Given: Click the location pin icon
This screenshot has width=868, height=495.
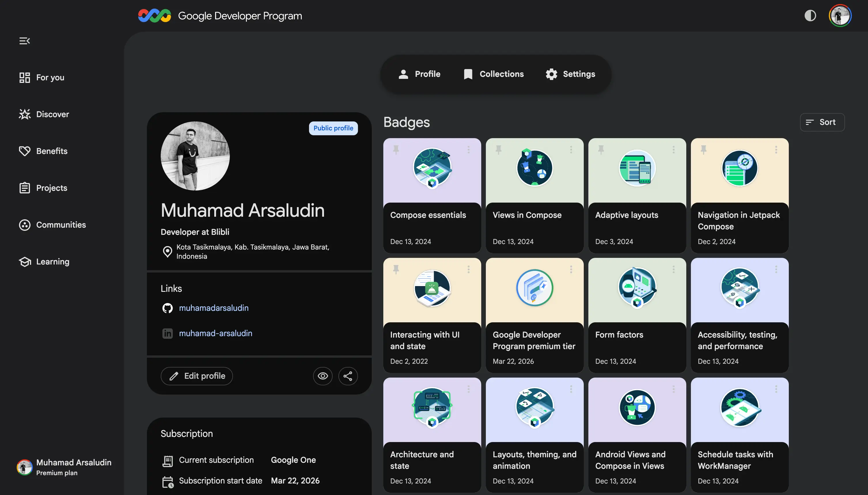Looking at the screenshot, I should pyautogui.click(x=167, y=252).
